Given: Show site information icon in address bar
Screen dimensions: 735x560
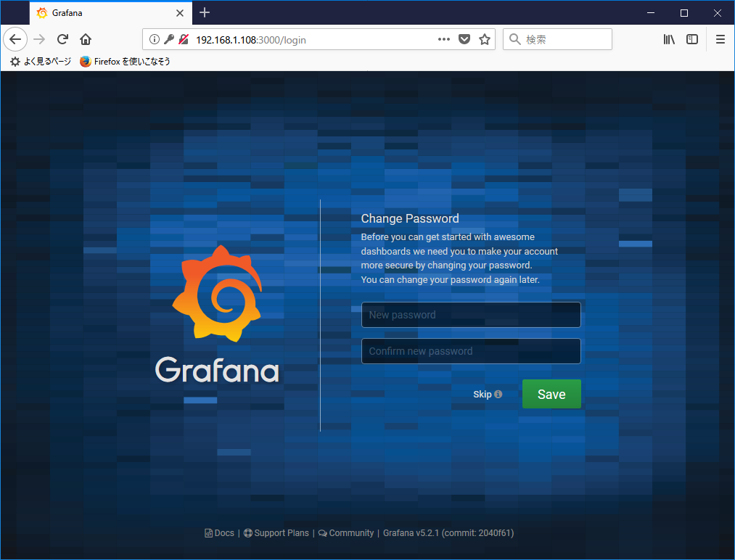Looking at the screenshot, I should pyautogui.click(x=155, y=39).
